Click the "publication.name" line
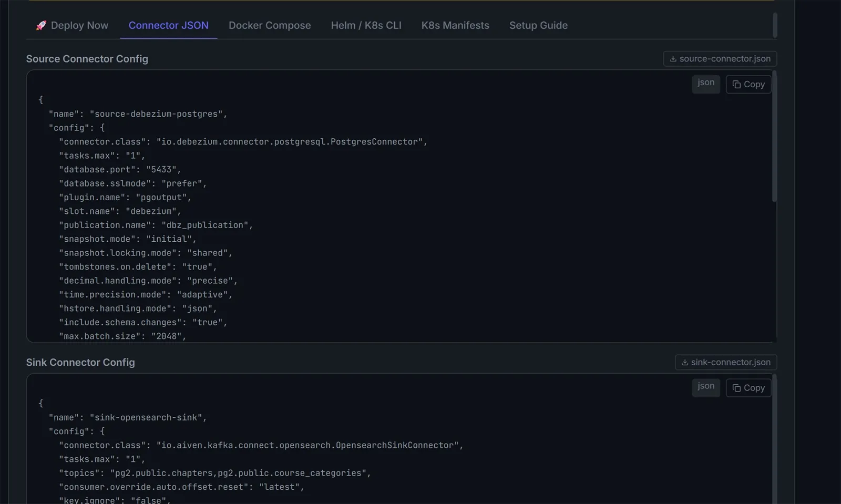Image resolution: width=841 pixels, height=504 pixels. pos(156,225)
